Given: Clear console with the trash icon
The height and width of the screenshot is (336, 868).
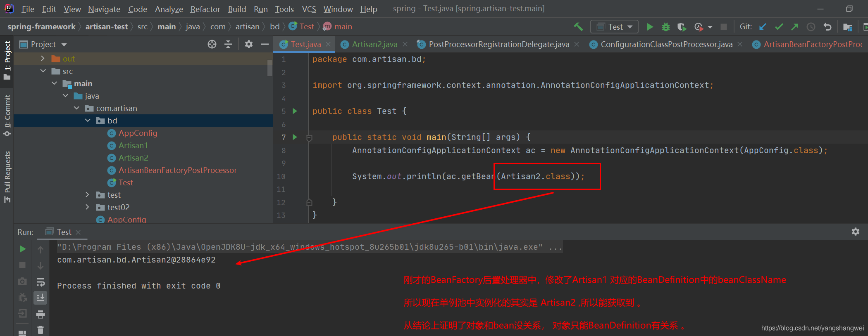Looking at the screenshot, I should point(40,330).
